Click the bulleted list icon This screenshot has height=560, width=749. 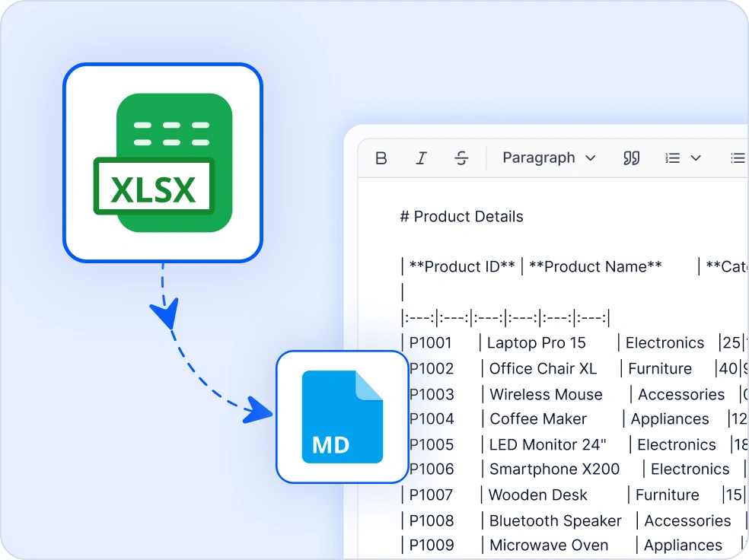point(738,158)
